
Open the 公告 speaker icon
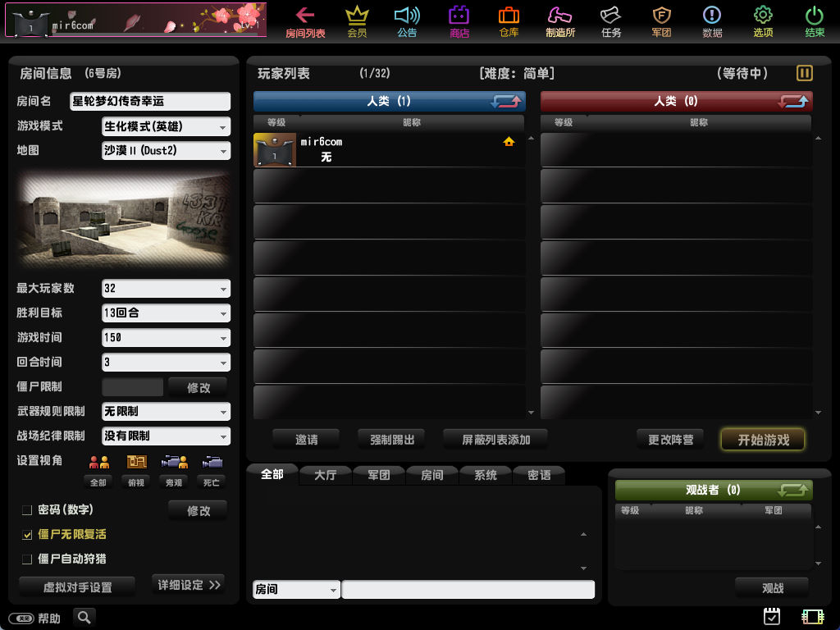(407, 16)
